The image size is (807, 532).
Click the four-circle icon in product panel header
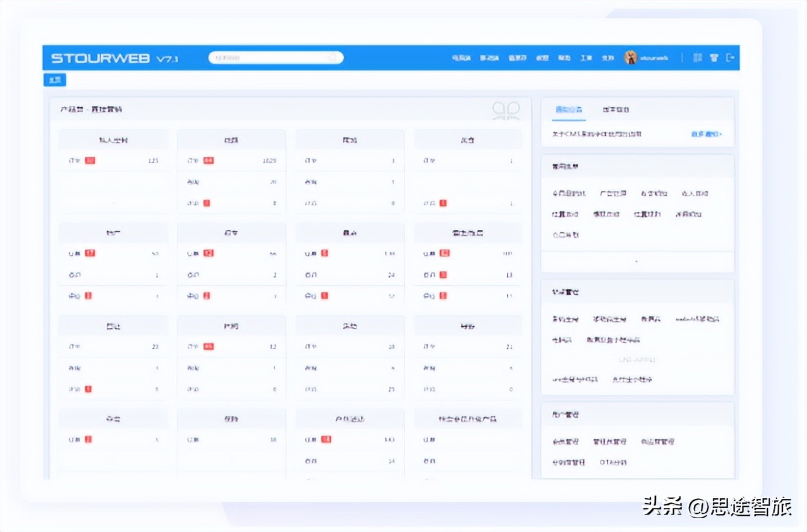(x=505, y=110)
